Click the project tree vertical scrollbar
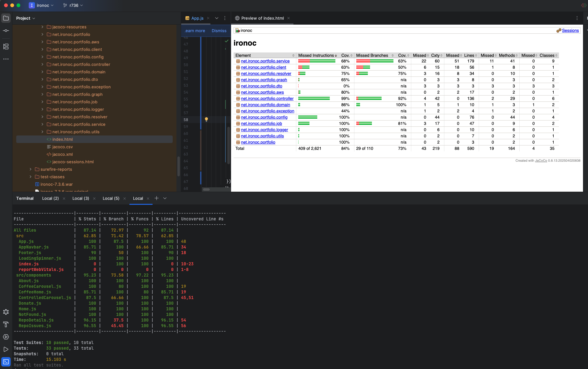 coord(178,166)
